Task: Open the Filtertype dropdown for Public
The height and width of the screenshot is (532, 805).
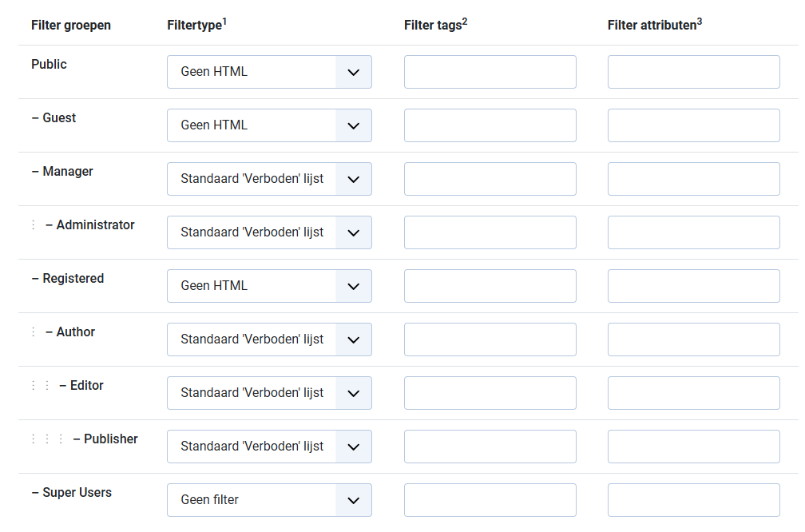Action: 269,72
